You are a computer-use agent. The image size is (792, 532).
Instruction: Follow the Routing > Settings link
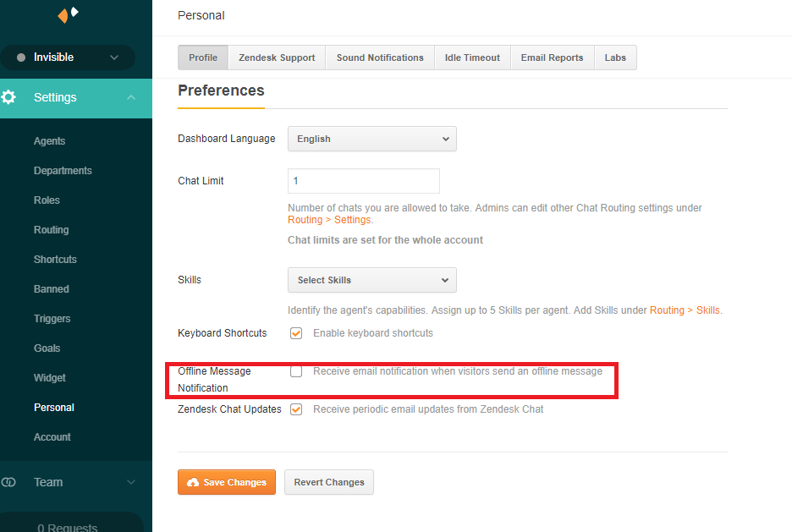(x=329, y=220)
